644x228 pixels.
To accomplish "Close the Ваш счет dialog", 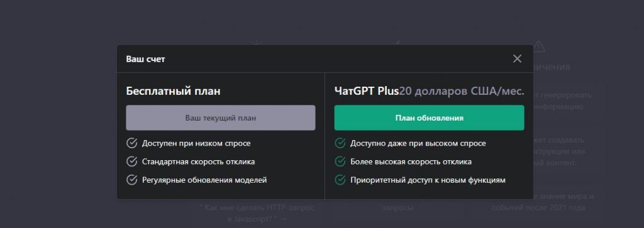I will coord(517,58).
